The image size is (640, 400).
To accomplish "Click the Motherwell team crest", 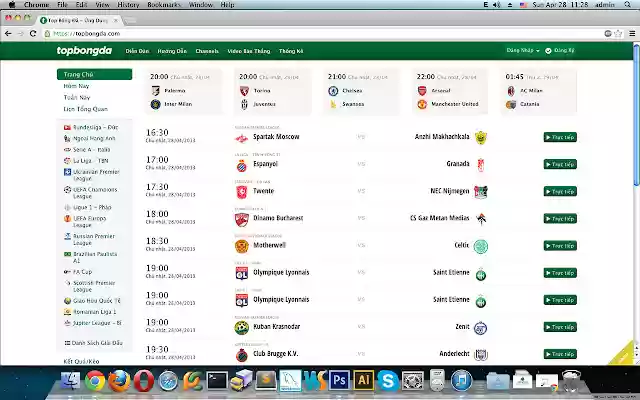I will tap(242, 246).
